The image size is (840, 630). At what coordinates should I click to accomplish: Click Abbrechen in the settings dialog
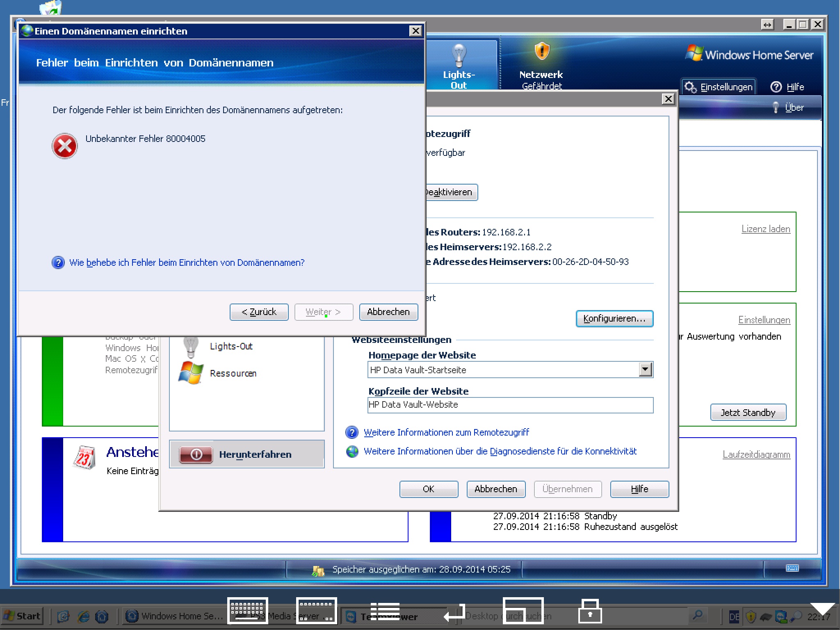[496, 489]
